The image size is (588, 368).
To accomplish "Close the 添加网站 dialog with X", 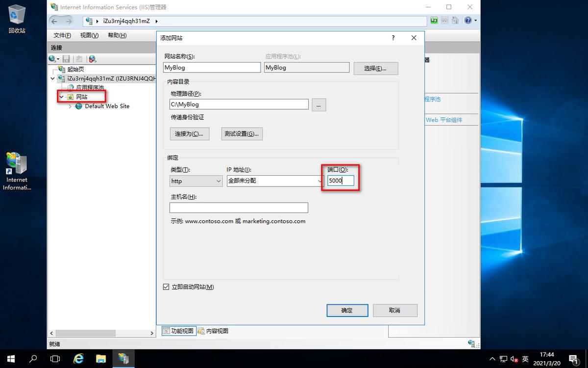I will click(414, 38).
